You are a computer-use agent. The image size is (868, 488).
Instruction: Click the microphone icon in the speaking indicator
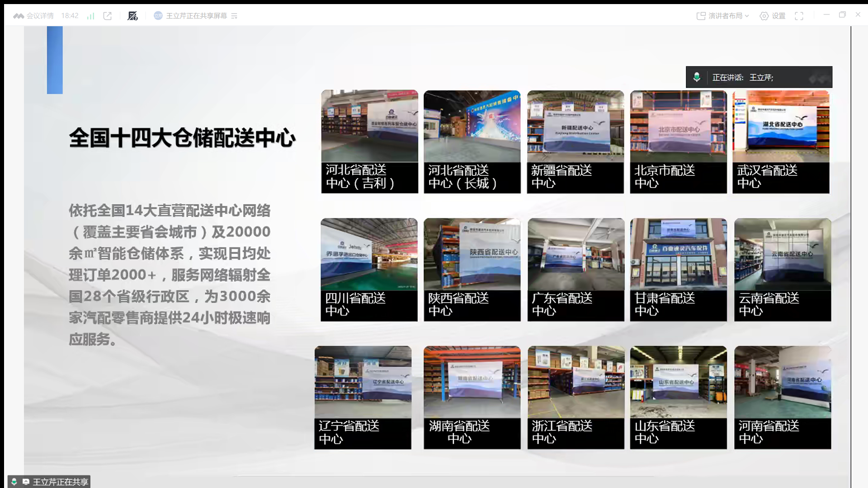click(x=697, y=77)
